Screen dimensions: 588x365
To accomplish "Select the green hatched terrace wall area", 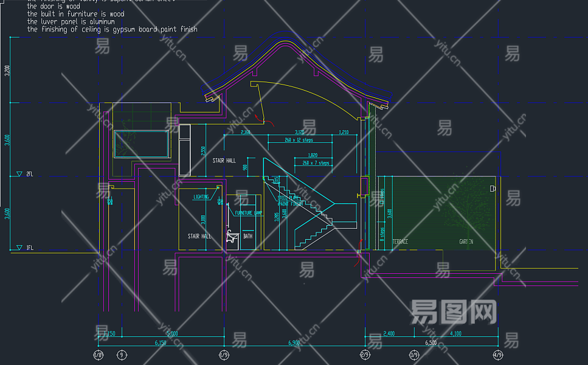I will pos(437,213).
